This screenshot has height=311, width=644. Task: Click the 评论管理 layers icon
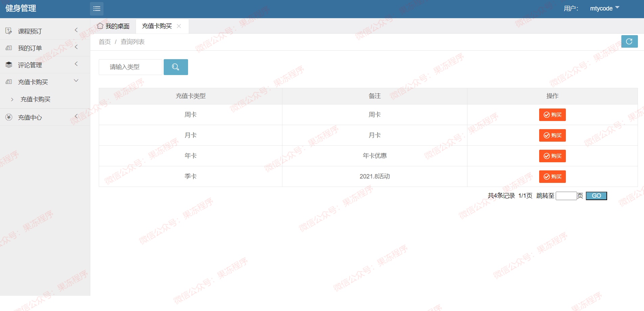9,65
